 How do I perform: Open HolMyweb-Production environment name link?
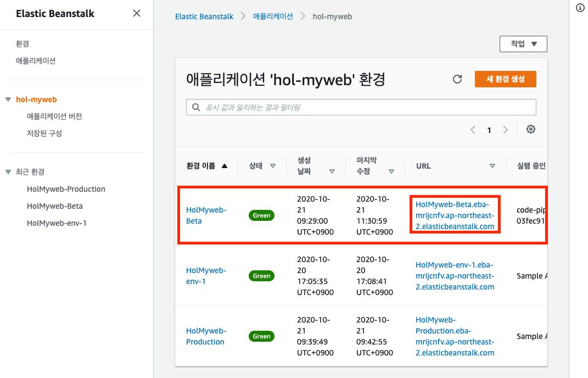(206, 336)
